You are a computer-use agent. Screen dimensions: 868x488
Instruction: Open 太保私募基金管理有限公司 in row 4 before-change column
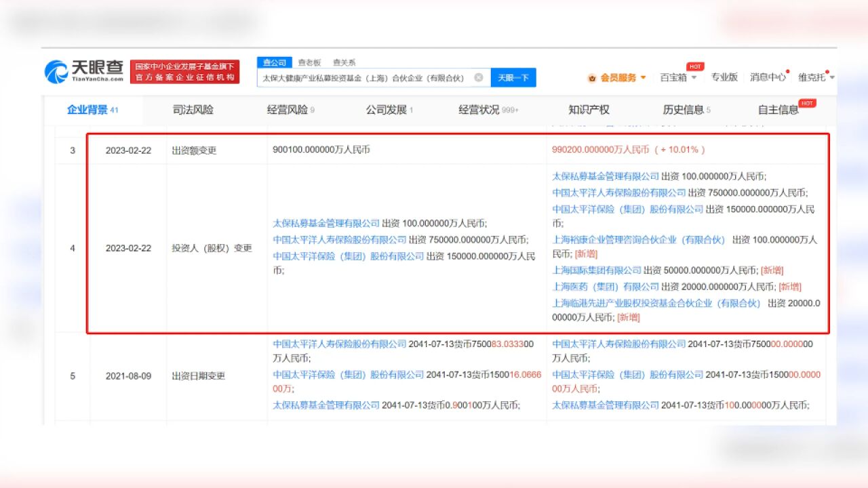click(326, 223)
